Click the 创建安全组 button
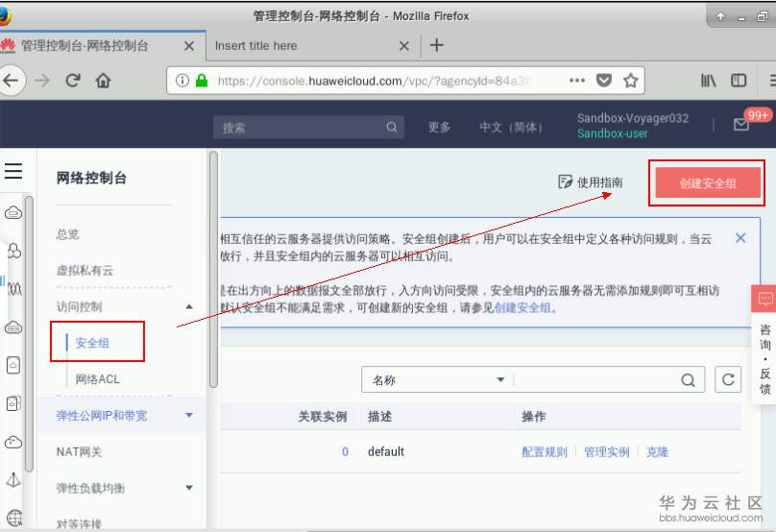This screenshot has height=532, width=776. (x=708, y=183)
